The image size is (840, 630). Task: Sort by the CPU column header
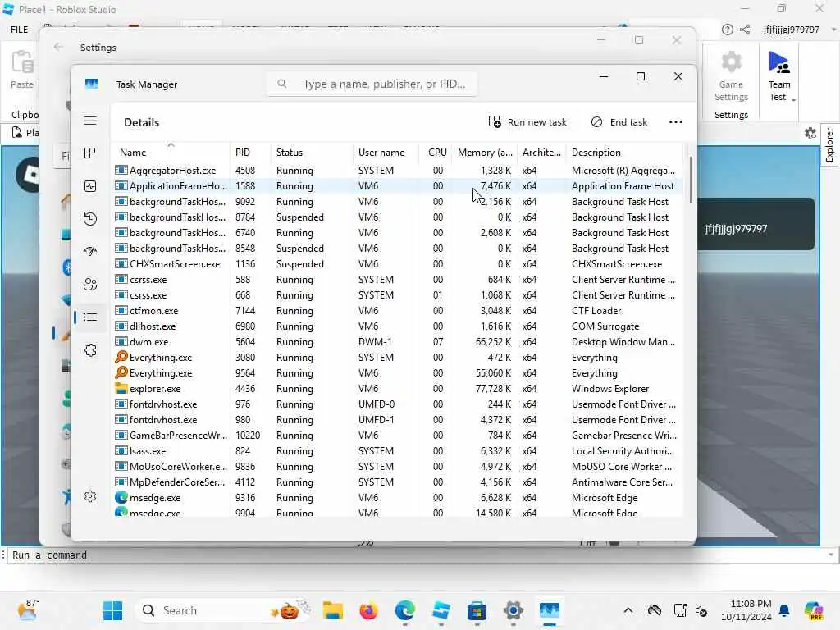coord(436,152)
